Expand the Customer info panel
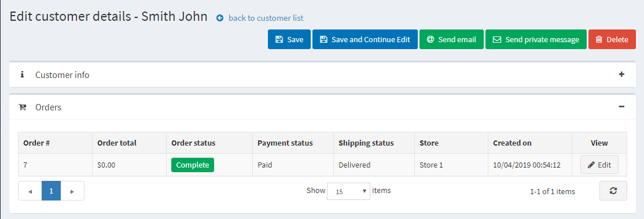Image resolution: width=644 pixels, height=219 pixels. coord(621,74)
